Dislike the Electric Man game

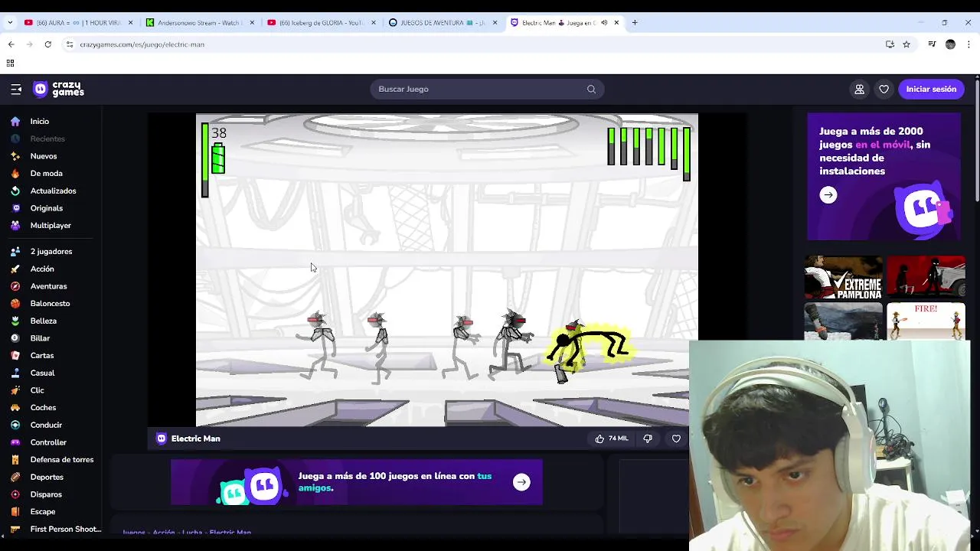tap(648, 439)
